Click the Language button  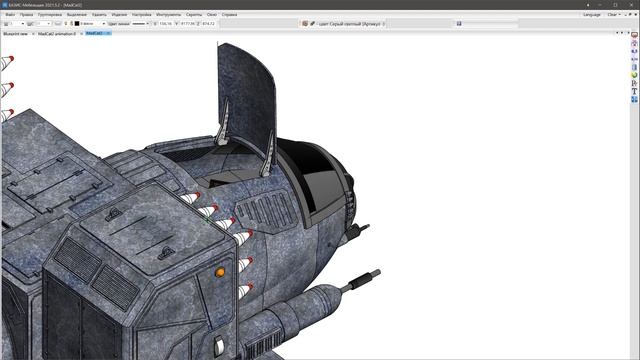coord(591,15)
